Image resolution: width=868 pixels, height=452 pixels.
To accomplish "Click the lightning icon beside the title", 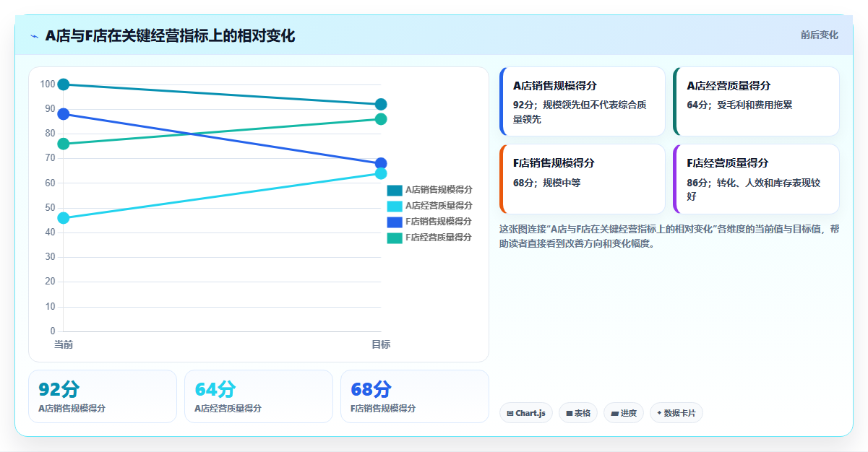I will tap(35, 36).
